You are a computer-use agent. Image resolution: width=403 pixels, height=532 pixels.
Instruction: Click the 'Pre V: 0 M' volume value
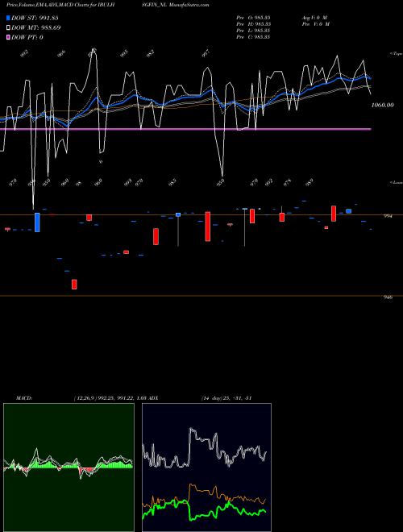click(x=317, y=24)
